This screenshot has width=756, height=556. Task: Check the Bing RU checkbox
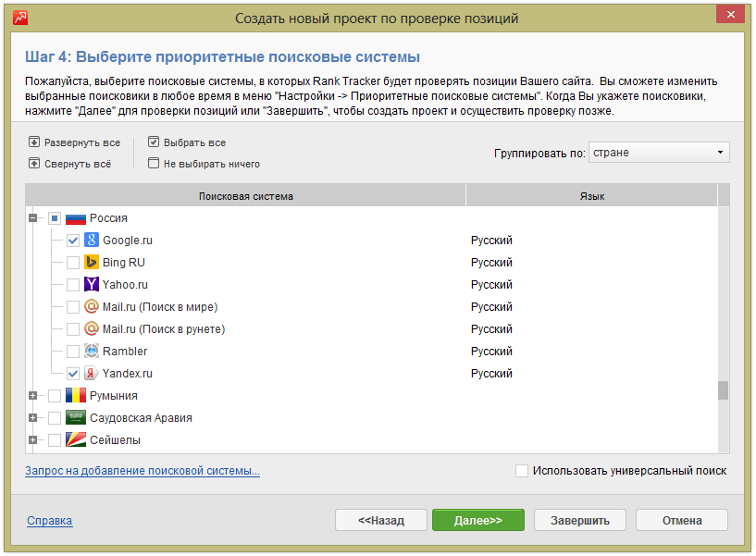73,263
